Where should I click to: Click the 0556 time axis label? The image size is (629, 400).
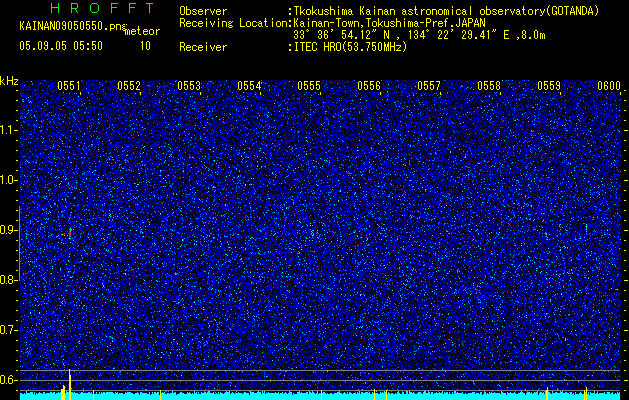(369, 86)
